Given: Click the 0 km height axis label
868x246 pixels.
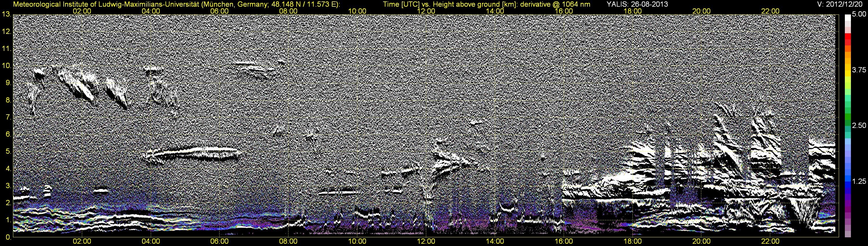Looking at the screenshot, I should pyautogui.click(x=8, y=237).
